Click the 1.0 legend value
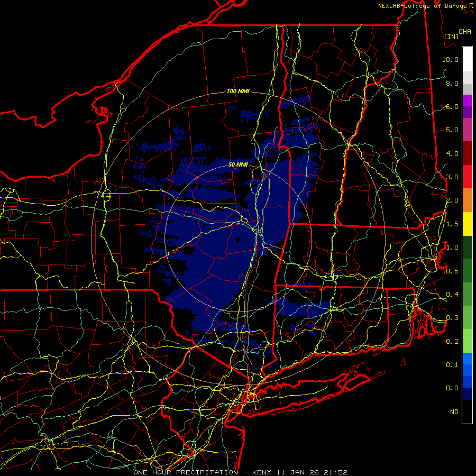 [452, 248]
